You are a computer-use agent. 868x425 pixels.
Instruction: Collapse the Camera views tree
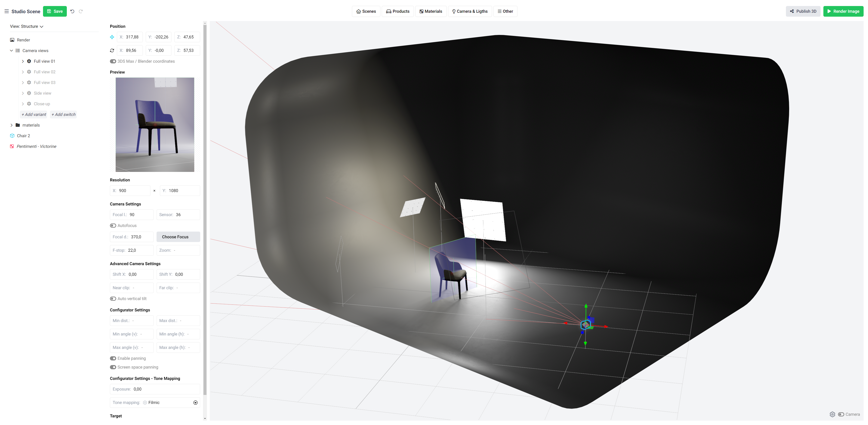(x=12, y=51)
